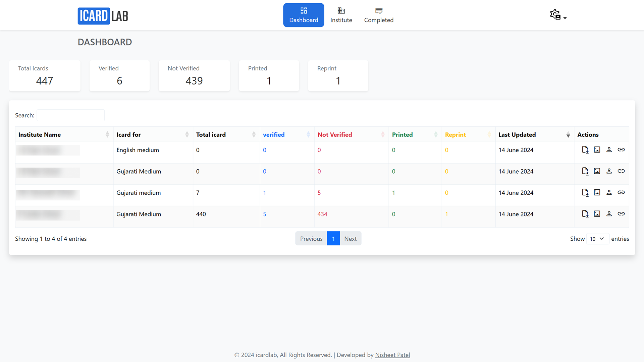Viewport: 644px width, 362px height.
Task: Click person icon in English medium row
Action: 609,150
